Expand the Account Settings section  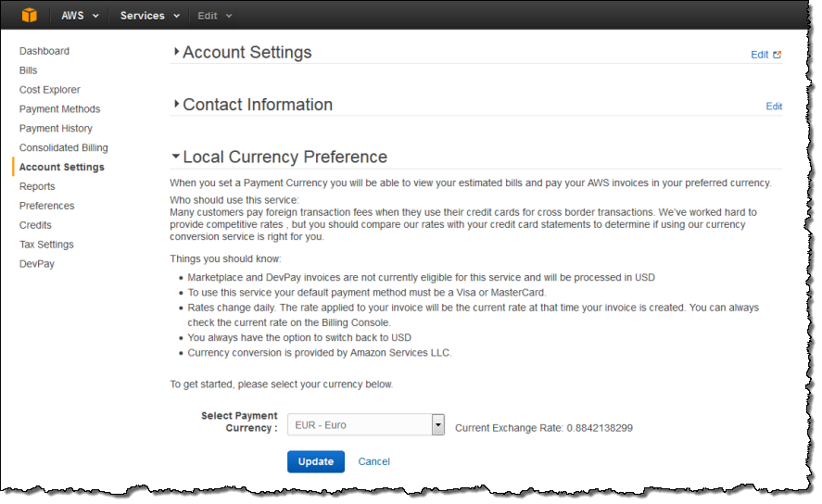(176, 53)
